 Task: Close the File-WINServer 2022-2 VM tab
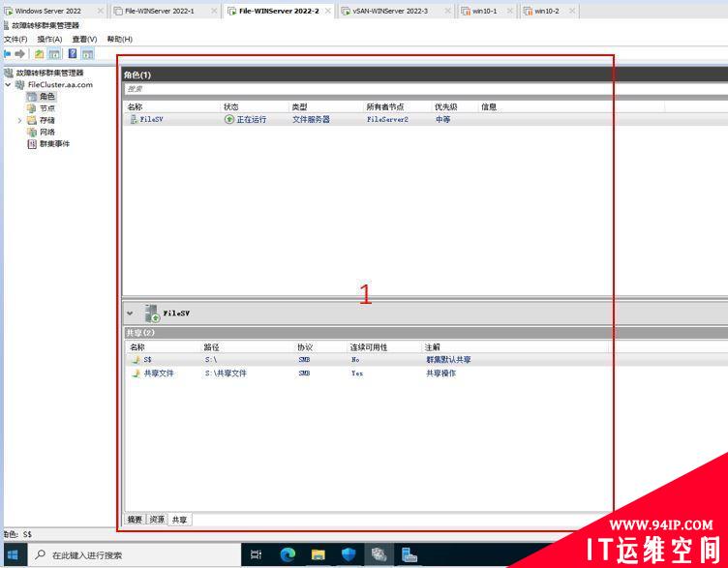328,11
